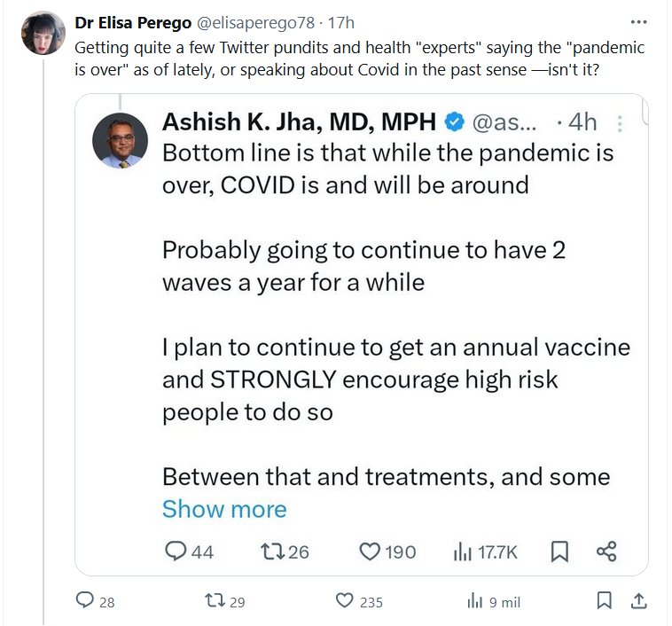Open the three-dot more menu on outer tweet
The image size is (672, 626).
point(638,22)
